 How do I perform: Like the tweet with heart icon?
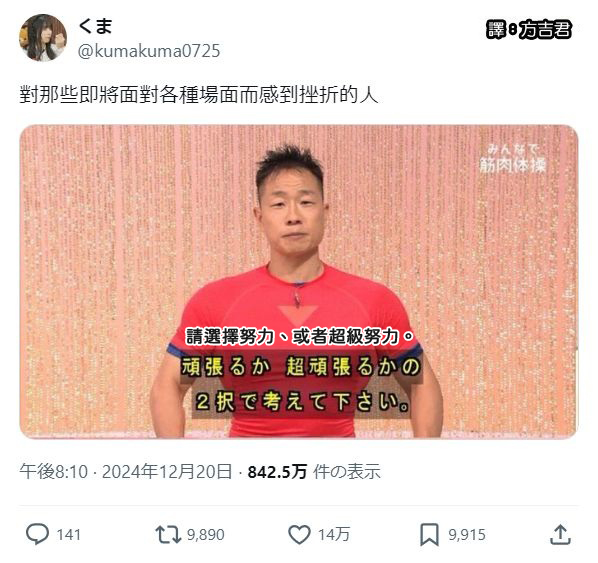coord(299,534)
